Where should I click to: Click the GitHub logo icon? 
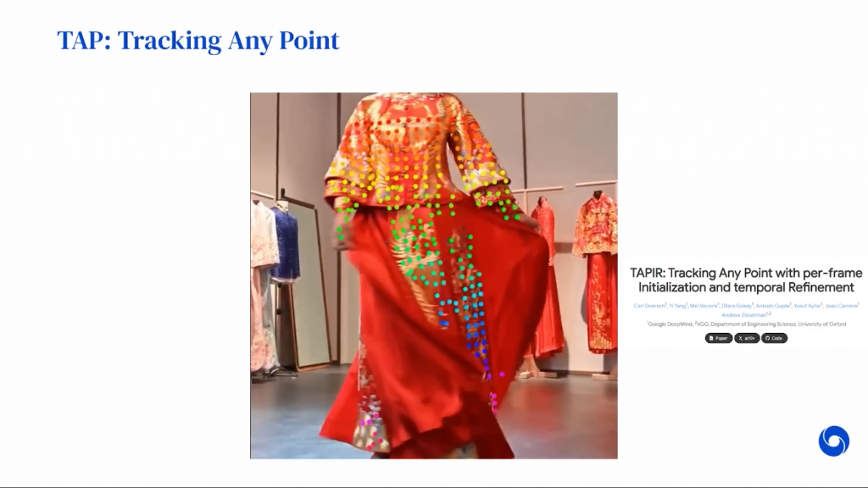767,338
